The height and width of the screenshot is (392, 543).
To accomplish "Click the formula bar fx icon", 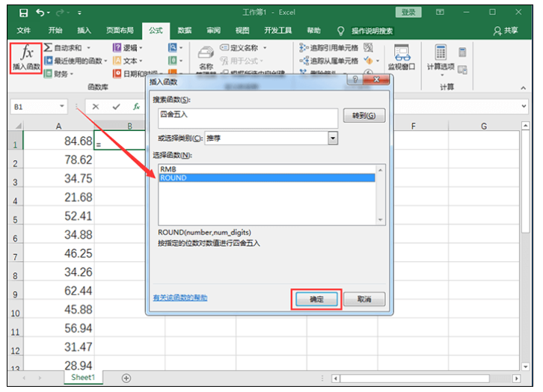I will click(136, 107).
